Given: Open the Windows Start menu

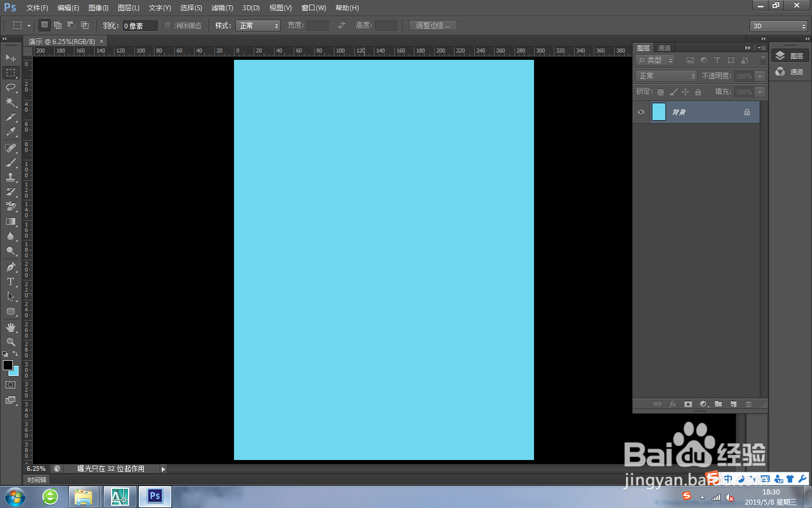Looking at the screenshot, I should click(15, 497).
